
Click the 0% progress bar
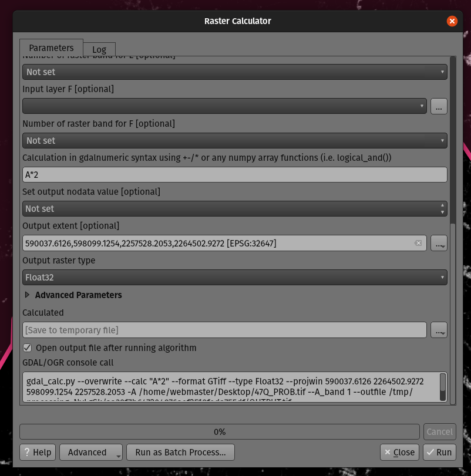tap(220, 432)
